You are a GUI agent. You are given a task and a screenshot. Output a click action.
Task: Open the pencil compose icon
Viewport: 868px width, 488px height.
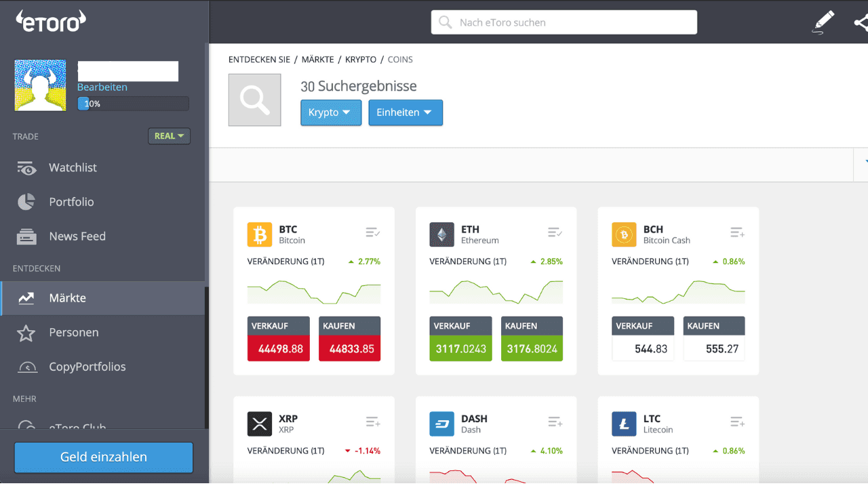[x=823, y=22]
